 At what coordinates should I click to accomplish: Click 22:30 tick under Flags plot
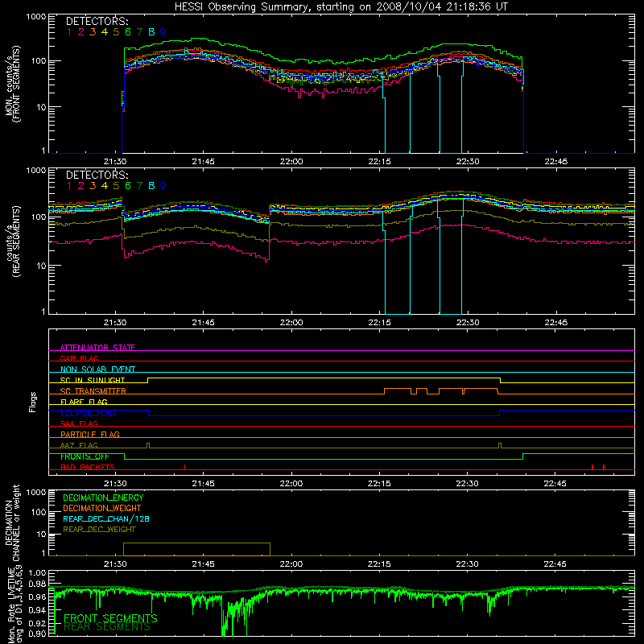tap(468, 484)
